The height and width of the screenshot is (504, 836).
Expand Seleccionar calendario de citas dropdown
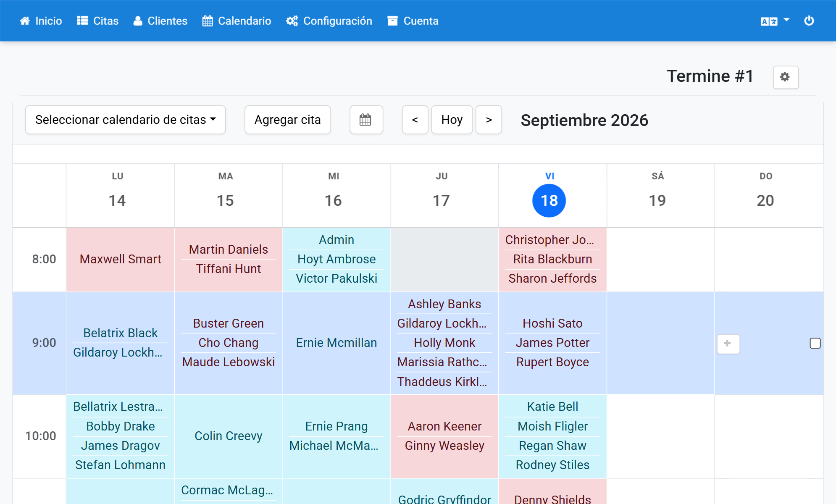coord(125,120)
